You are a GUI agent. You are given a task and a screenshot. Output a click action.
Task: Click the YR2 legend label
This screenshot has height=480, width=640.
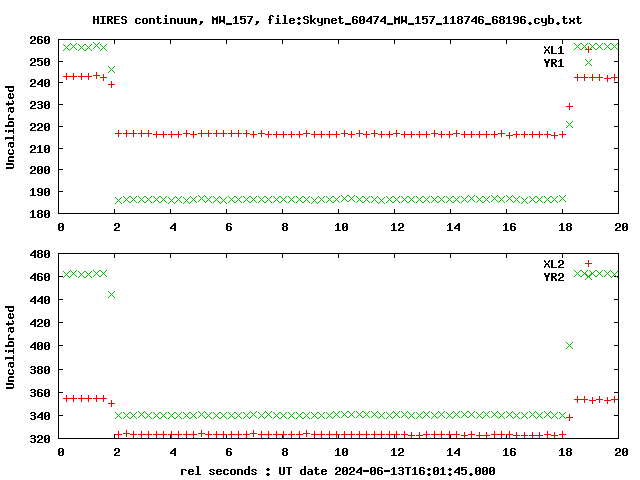pos(553,277)
